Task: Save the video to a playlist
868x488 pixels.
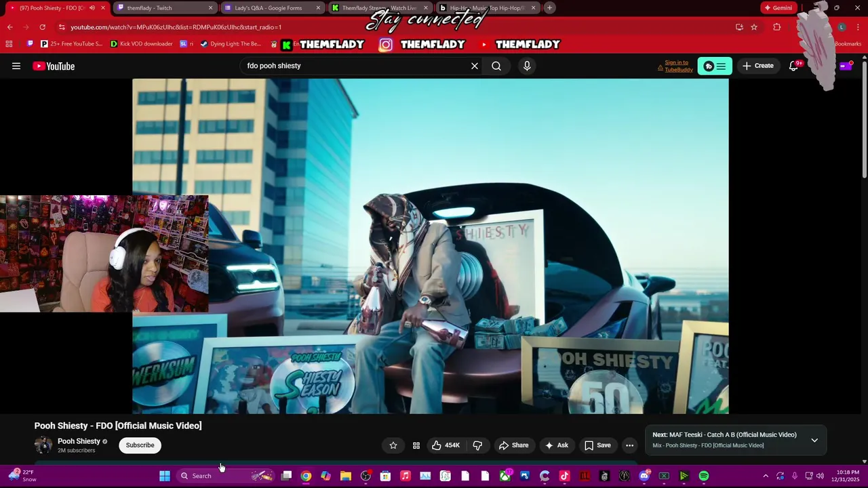Action: pos(597,445)
